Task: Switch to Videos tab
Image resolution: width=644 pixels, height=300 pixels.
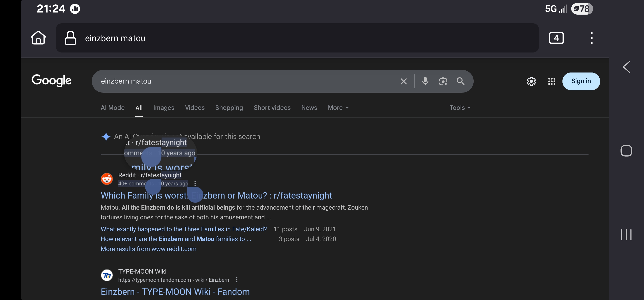Action: (x=195, y=108)
